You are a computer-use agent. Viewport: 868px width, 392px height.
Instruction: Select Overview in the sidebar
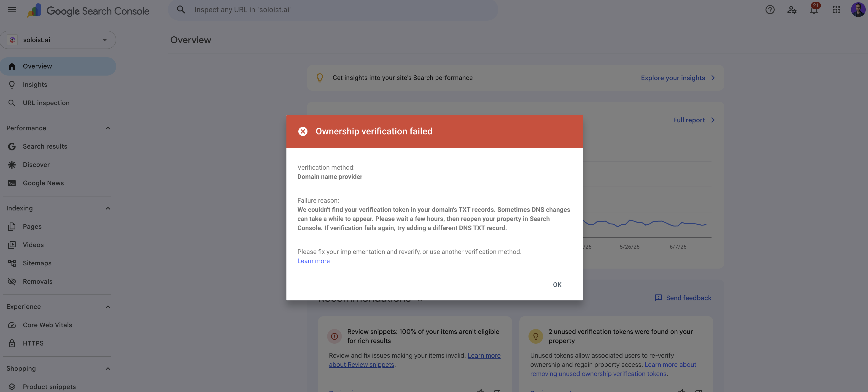(x=58, y=66)
